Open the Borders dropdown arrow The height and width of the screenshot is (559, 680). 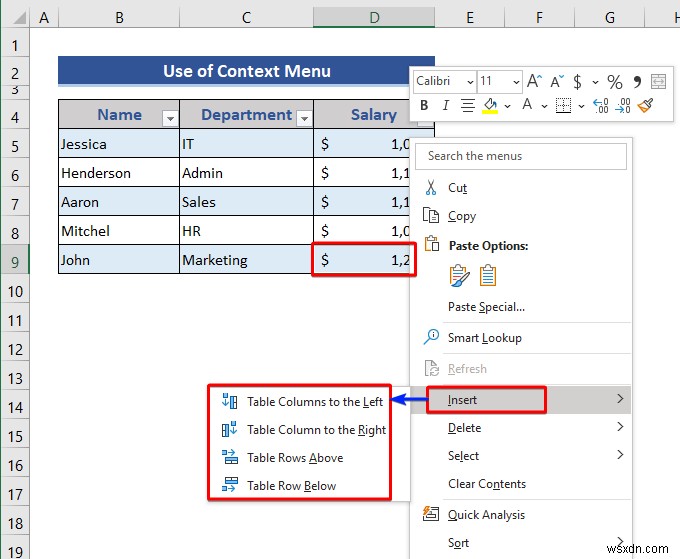[582, 106]
